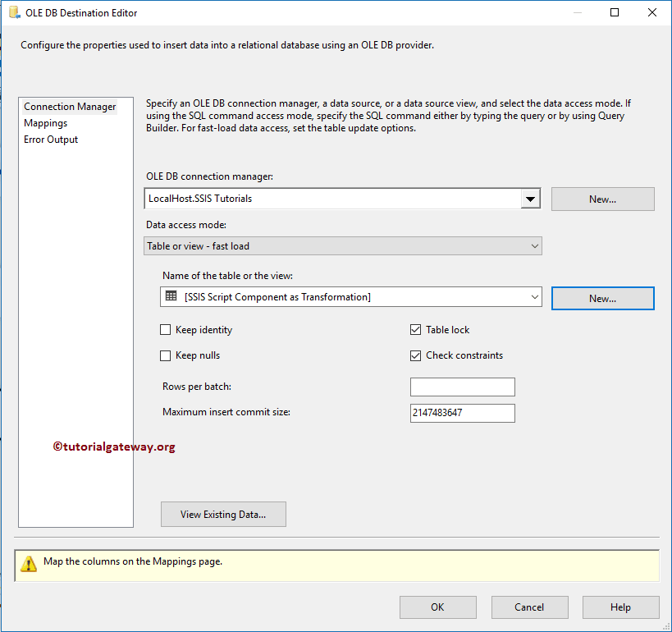672x632 pixels.
Task: Click New next to the connection manager
Action: [602, 199]
